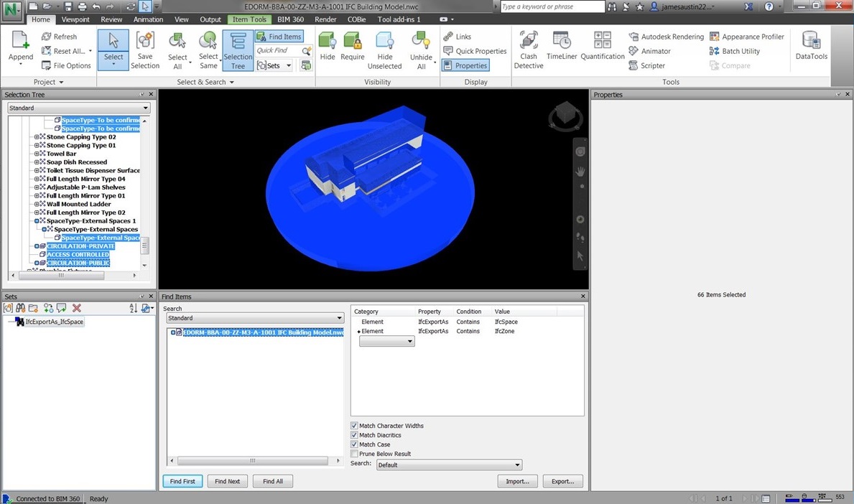Disable Match Case in Find Items

353,444
